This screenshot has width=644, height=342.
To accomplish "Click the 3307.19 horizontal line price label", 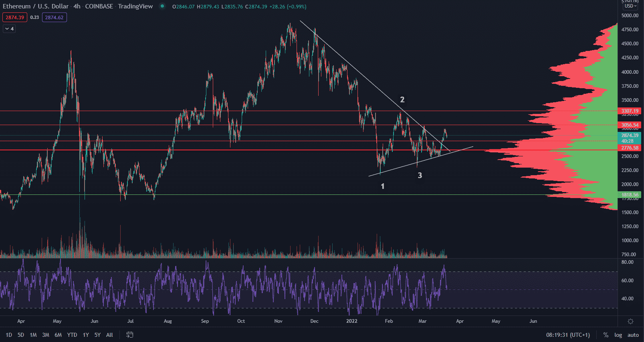I will 630,111.
